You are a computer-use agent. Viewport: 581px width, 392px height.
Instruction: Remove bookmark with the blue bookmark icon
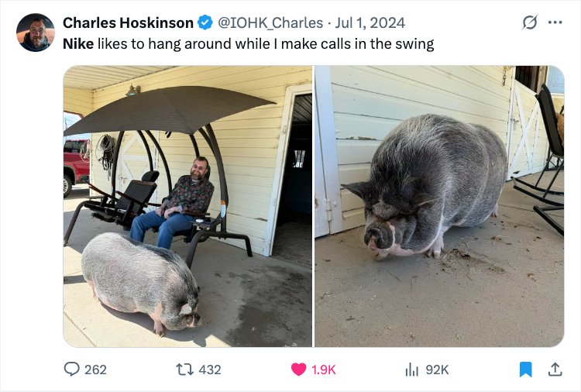(x=525, y=370)
